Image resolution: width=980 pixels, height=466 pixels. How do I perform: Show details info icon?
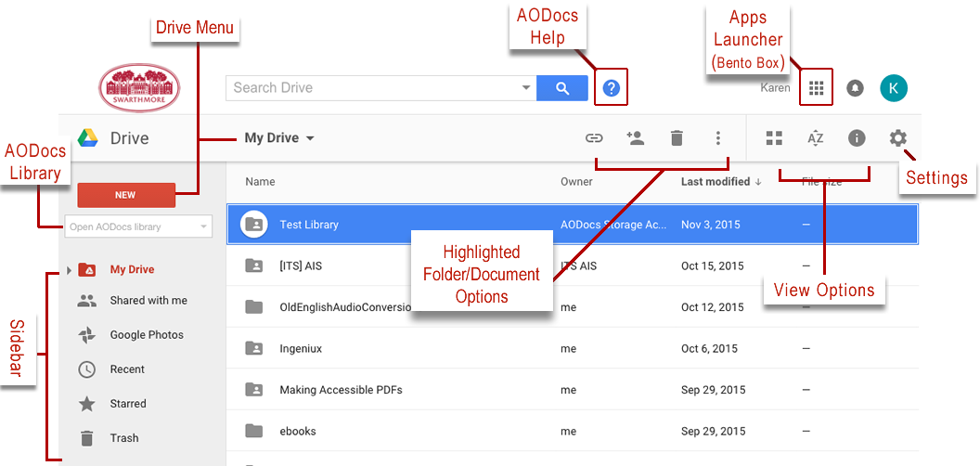pos(857,138)
